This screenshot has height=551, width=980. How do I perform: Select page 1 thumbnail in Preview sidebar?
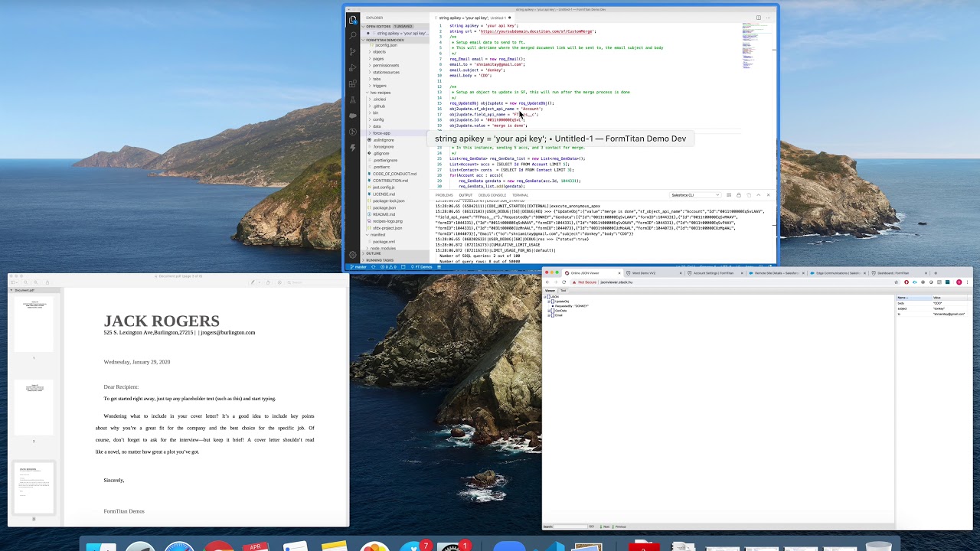pos(34,324)
